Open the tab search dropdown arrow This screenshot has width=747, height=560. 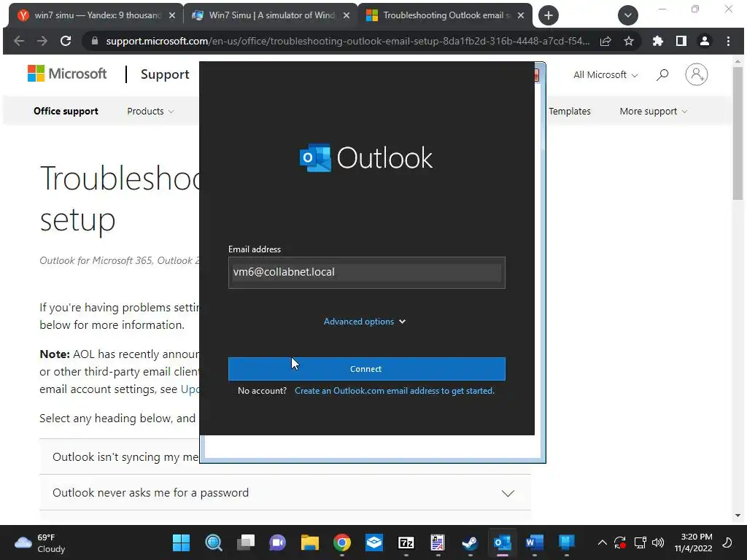click(628, 15)
